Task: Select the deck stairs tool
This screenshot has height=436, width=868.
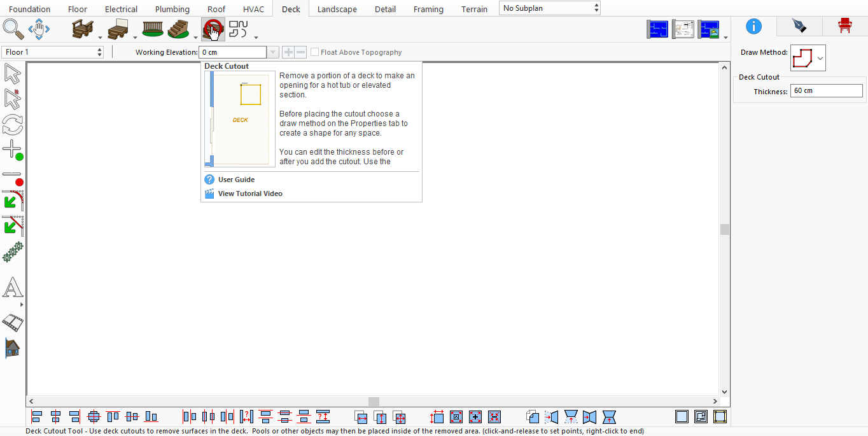Action: (179, 29)
